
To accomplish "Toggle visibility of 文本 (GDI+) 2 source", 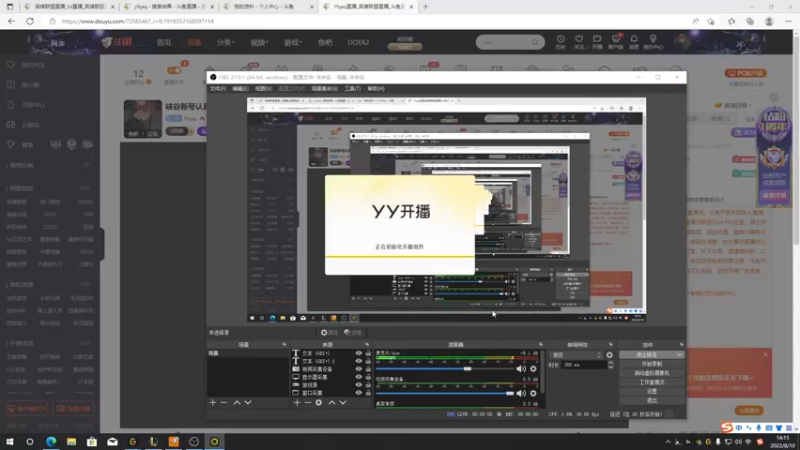I will [359, 361].
